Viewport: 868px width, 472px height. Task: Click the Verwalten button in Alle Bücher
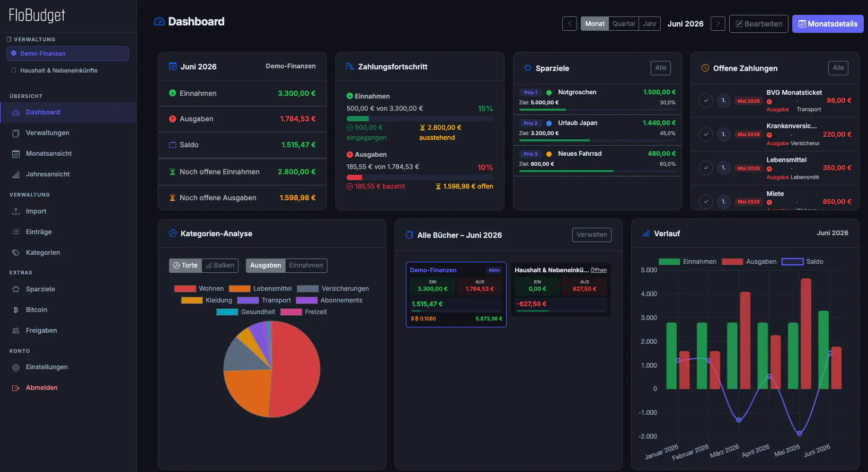point(592,235)
